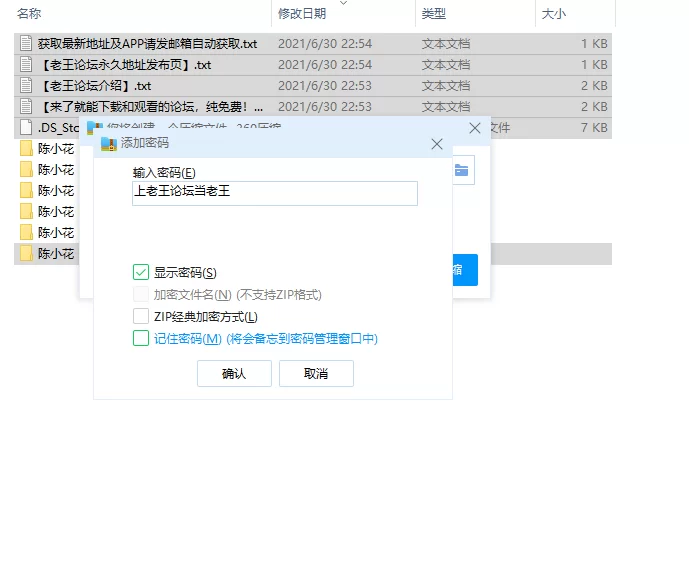Sort files by 名称 column header
Viewport: 689px width, 565px height.
pyautogui.click(x=29, y=14)
